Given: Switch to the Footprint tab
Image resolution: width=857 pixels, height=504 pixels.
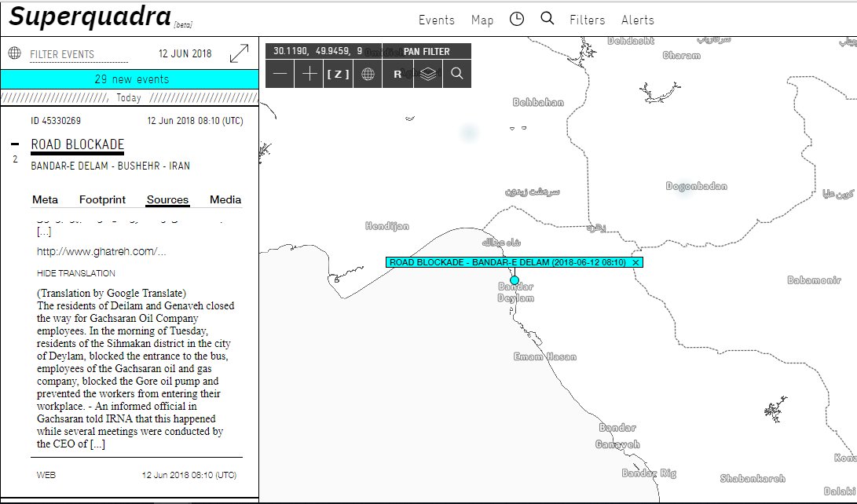Looking at the screenshot, I should 102,199.
